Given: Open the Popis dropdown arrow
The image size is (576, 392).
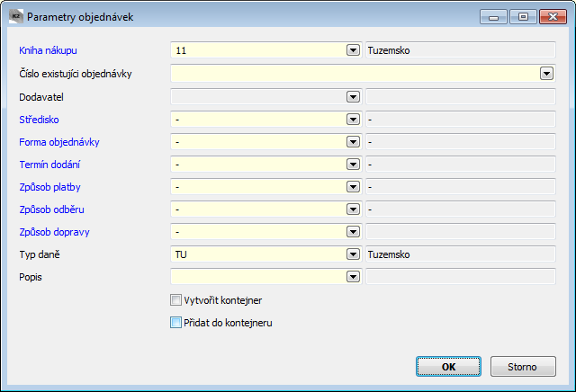Looking at the screenshot, I should point(353,277).
